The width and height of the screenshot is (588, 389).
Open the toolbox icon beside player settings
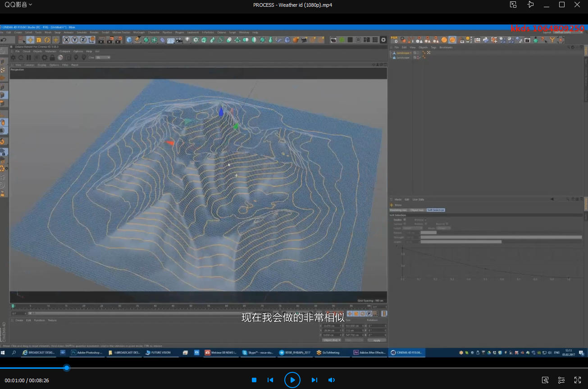tap(545, 380)
